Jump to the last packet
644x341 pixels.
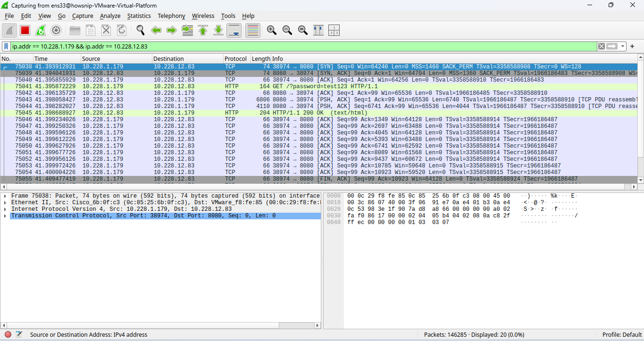coord(218,30)
